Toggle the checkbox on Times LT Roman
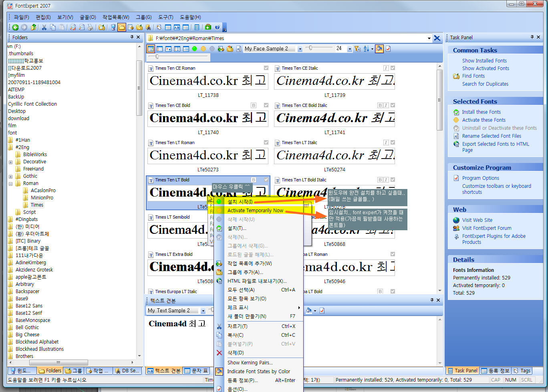This screenshot has width=548, height=392. [266, 143]
